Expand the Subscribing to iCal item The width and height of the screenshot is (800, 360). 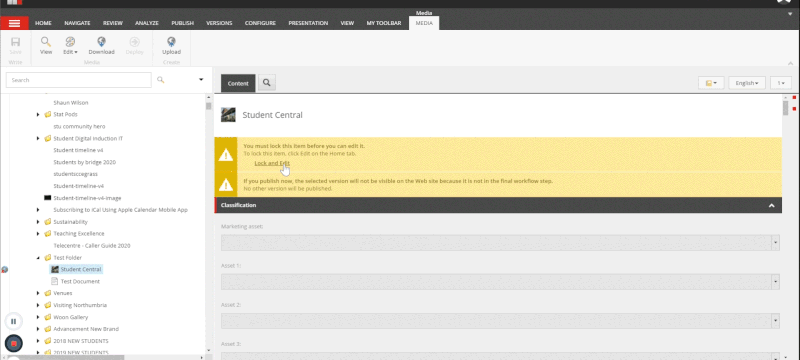pos(38,210)
